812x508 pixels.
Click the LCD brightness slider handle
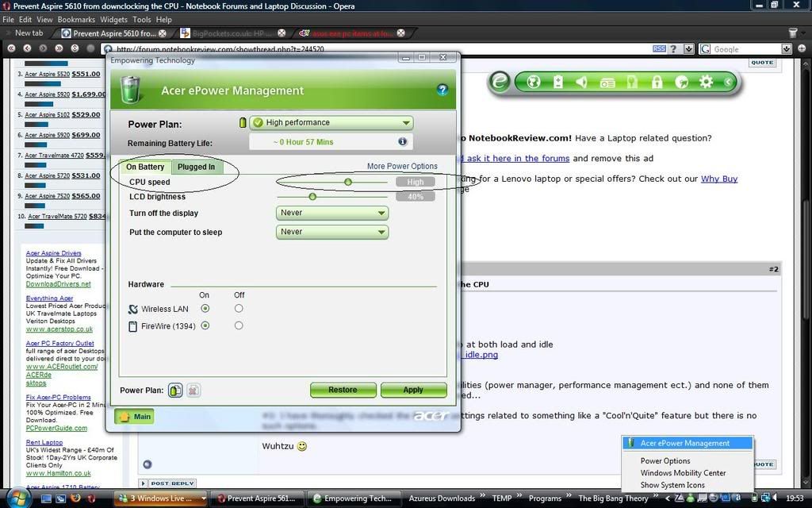[312, 197]
